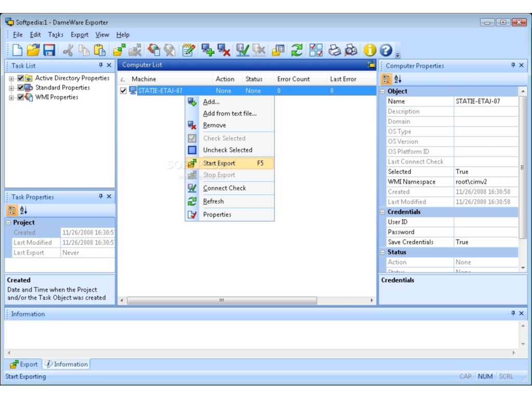Viewport: 532px width, 399px height.
Task: Click the green Refresh arrows toolbar icon
Action: (297, 50)
